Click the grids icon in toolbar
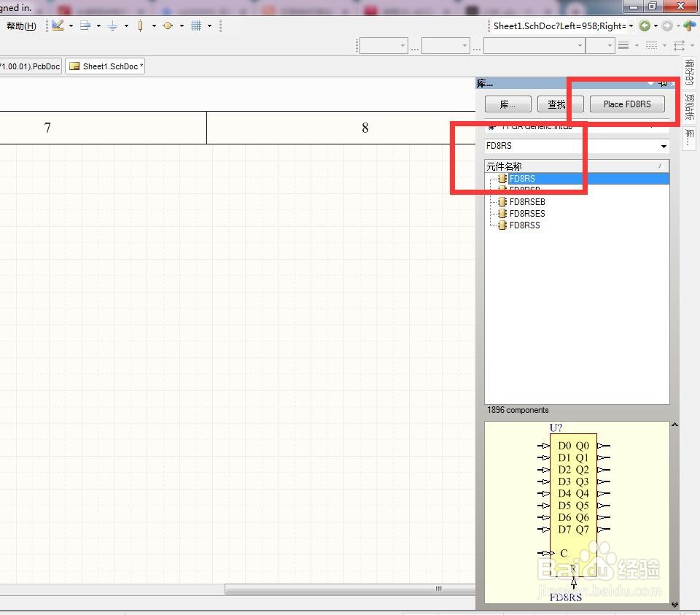Screen dimensions: 700x615 (x=196, y=26)
